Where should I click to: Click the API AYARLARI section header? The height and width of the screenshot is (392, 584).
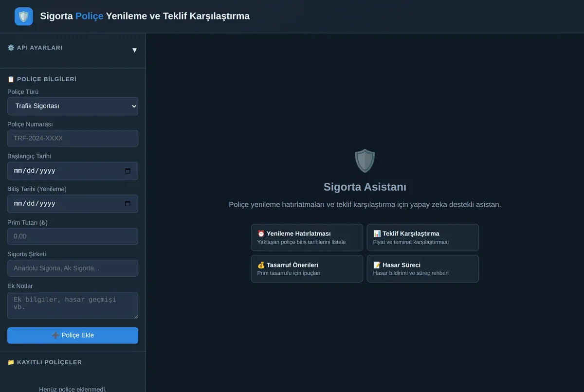point(35,48)
